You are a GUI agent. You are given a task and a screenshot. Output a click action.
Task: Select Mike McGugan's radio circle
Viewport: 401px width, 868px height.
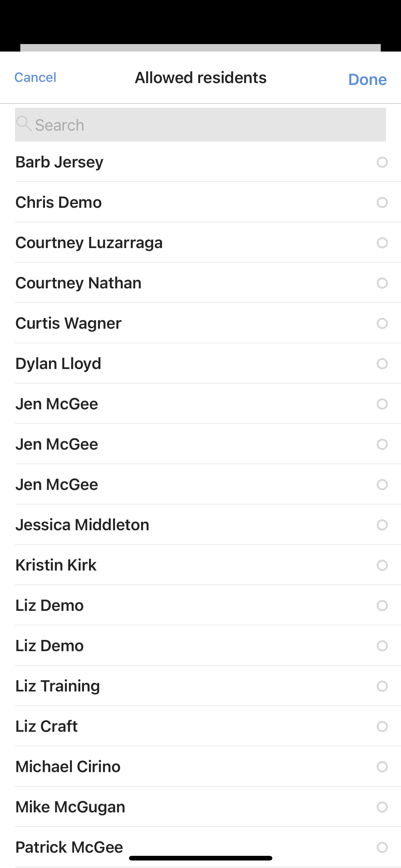382,807
